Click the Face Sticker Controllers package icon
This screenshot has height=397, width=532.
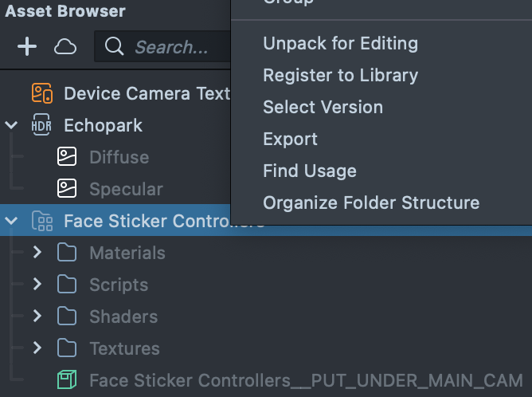pos(41,221)
